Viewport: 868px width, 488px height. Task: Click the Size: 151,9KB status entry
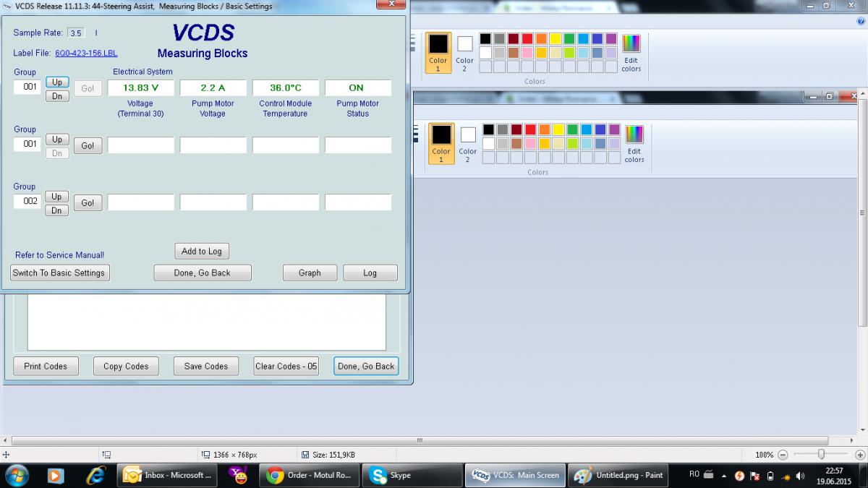328,455
